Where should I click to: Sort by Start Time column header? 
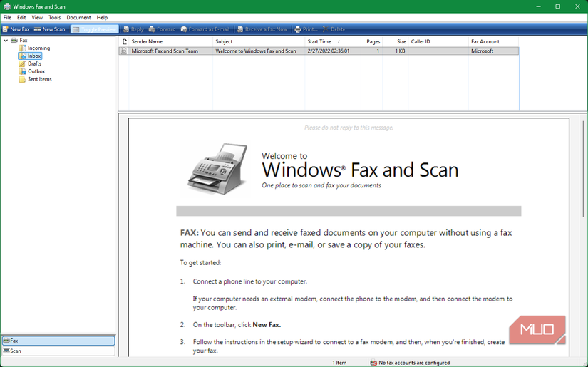[333, 41]
